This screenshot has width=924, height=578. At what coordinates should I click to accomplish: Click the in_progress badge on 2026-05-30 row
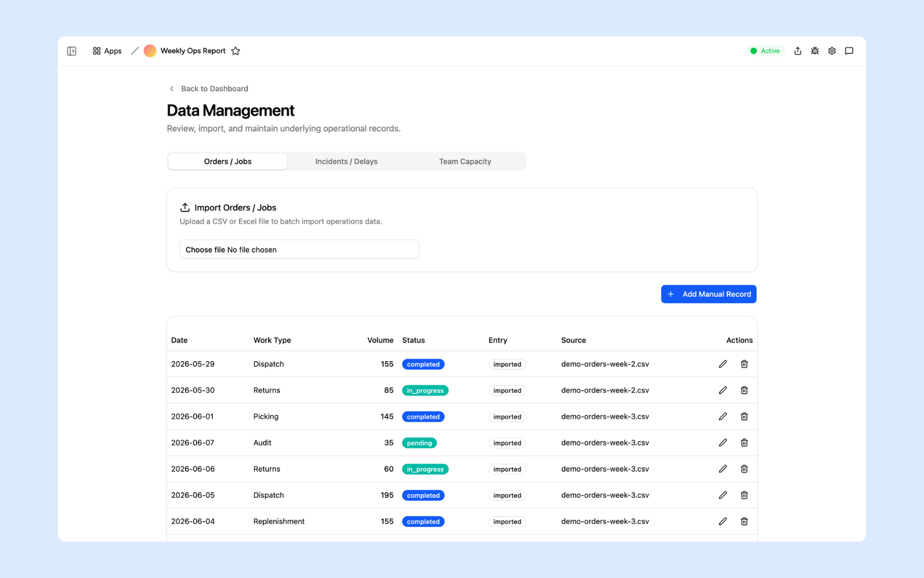click(426, 391)
